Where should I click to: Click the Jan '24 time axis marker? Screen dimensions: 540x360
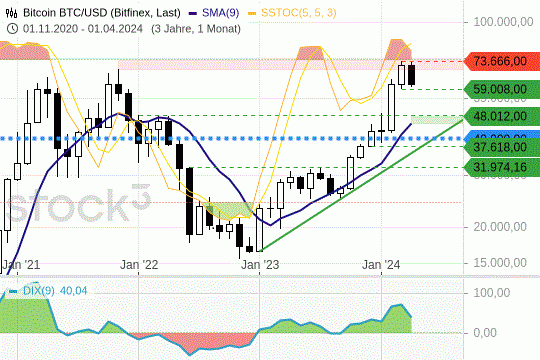coord(381,265)
